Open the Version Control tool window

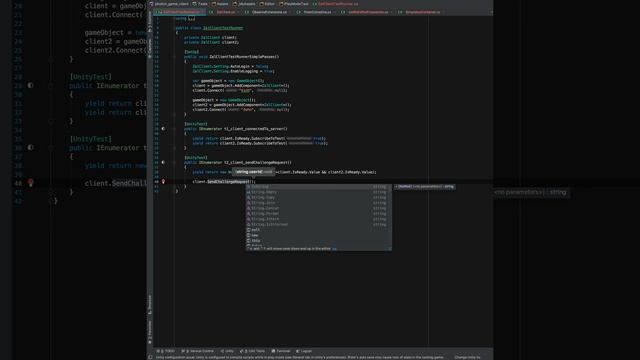[198, 351]
